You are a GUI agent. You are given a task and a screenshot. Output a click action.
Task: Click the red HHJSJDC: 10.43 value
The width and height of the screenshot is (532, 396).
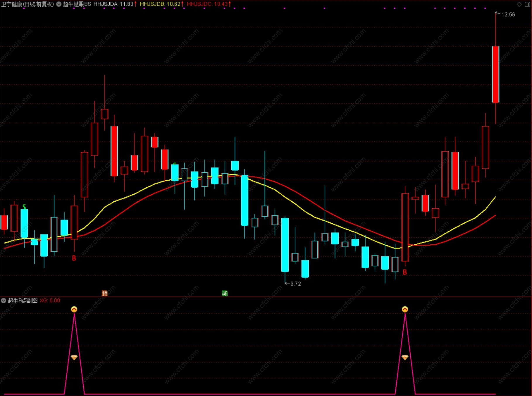pos(207,4)
